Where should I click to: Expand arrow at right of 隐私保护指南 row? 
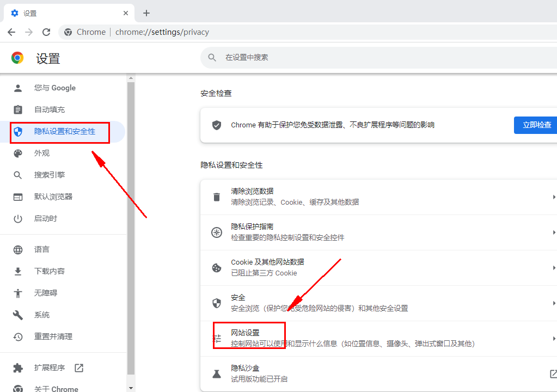pos(554,232)
